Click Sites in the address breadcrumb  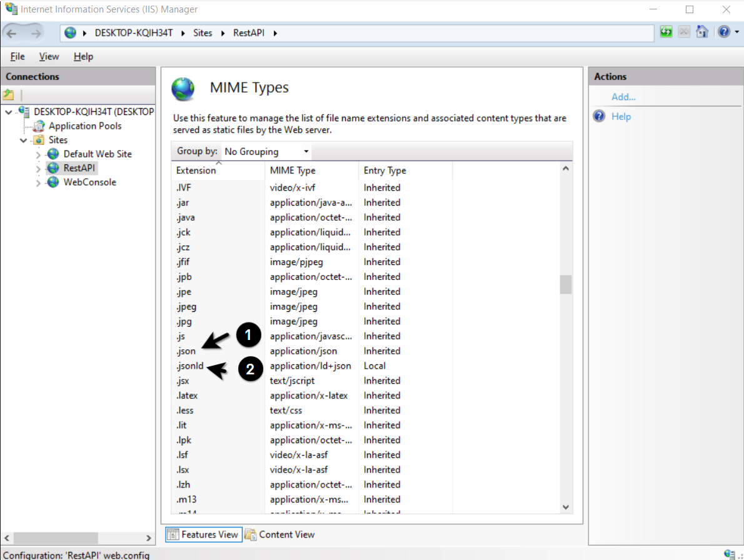coord(203,32)
